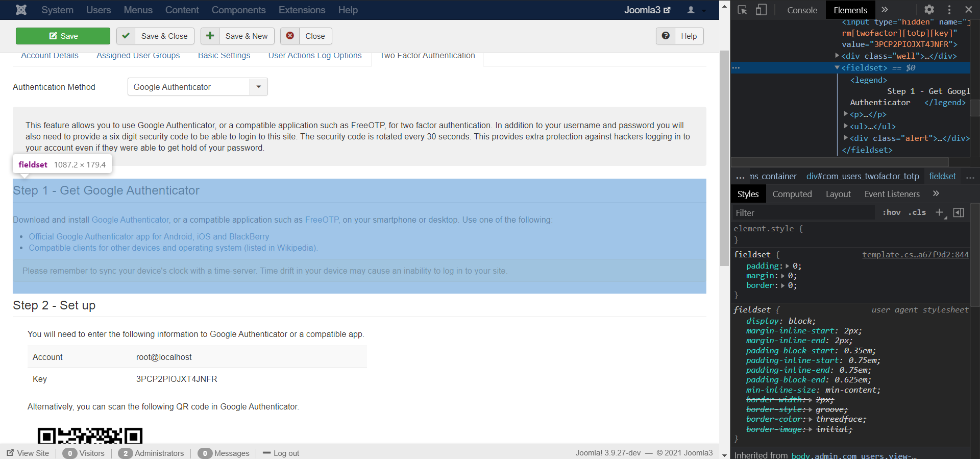Show more DevTools tabs chevron
980x459 pixels.
885,10
